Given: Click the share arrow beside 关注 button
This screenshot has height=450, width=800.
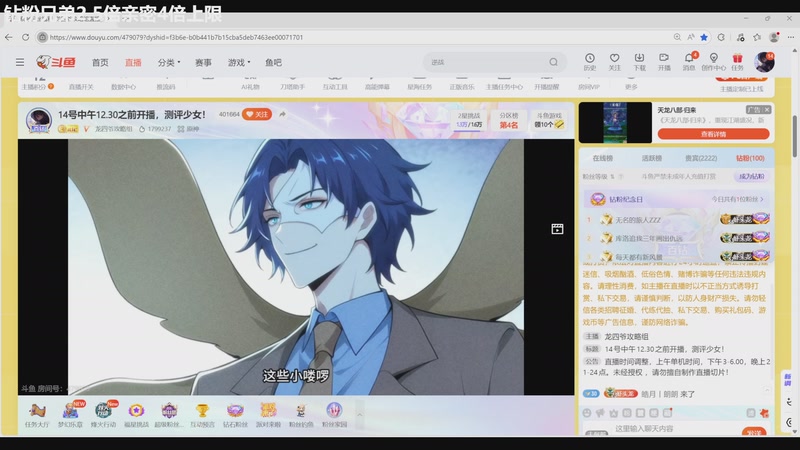Looking at the screenshot, I should [x=282, y=114].
